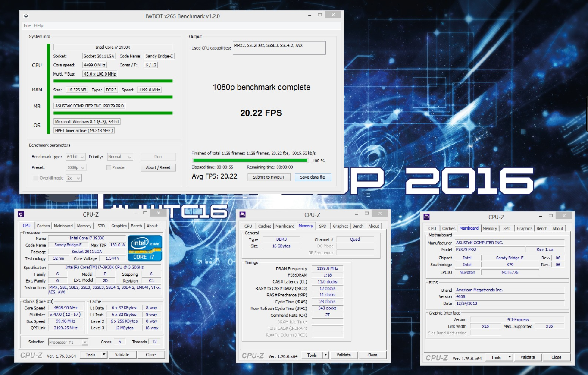Click Close button in middle CPU-Z window
Image resolution: width=588 pixels, height=375 pixels.
(x=372, y=355)
